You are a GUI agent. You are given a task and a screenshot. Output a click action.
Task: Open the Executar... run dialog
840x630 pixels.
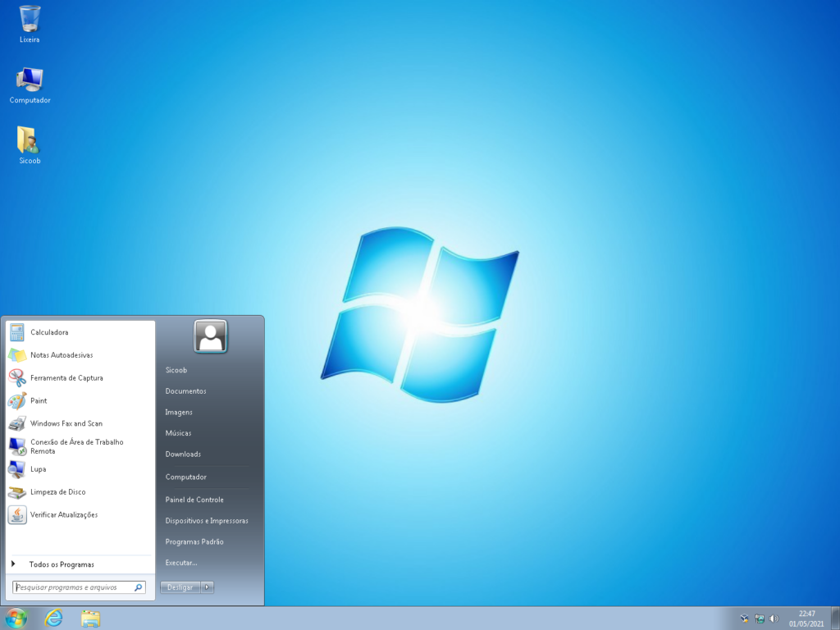(x=181, y=563)
